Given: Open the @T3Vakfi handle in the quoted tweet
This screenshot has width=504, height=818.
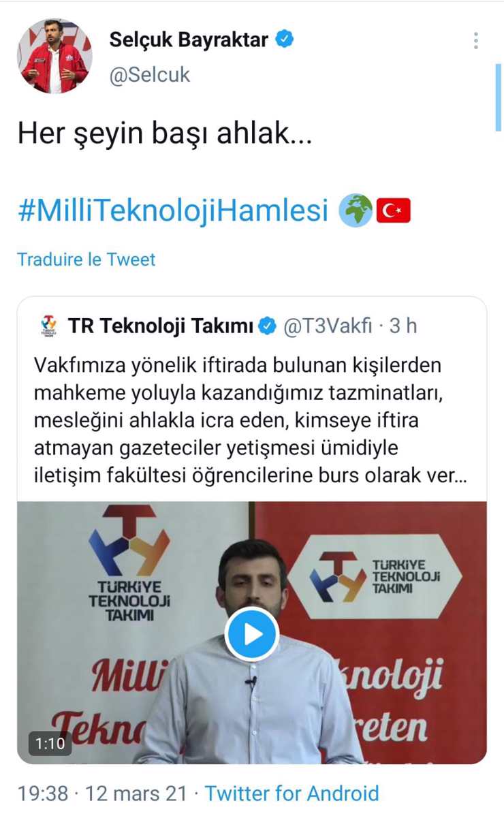Looking at the screenshot, I should pos(328,326).
